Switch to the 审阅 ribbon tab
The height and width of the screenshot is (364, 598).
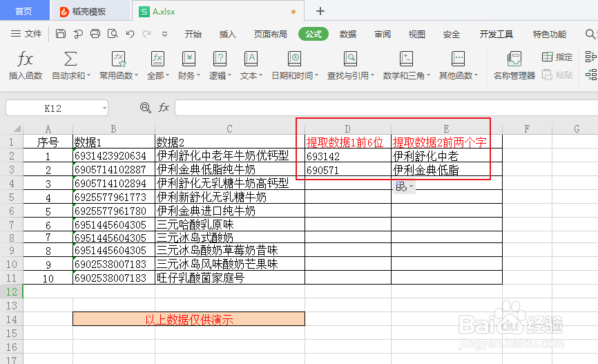tap(383, 35)
